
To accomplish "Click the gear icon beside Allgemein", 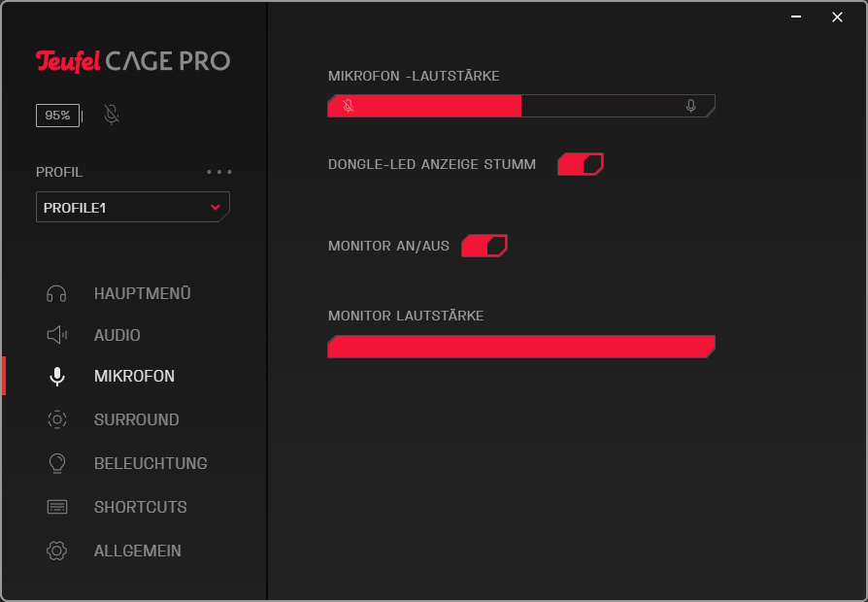I will click(57, 551).
